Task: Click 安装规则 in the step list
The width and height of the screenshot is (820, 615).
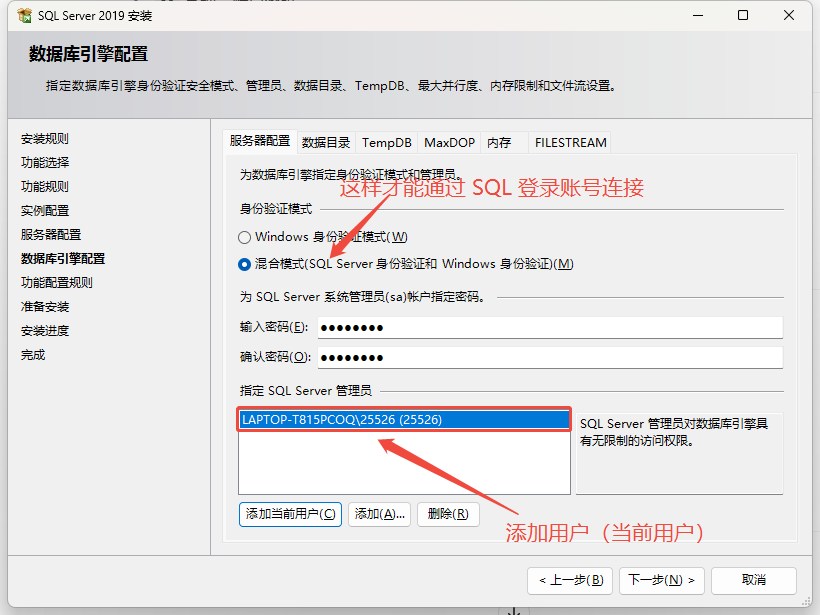Action: (45, 139)
